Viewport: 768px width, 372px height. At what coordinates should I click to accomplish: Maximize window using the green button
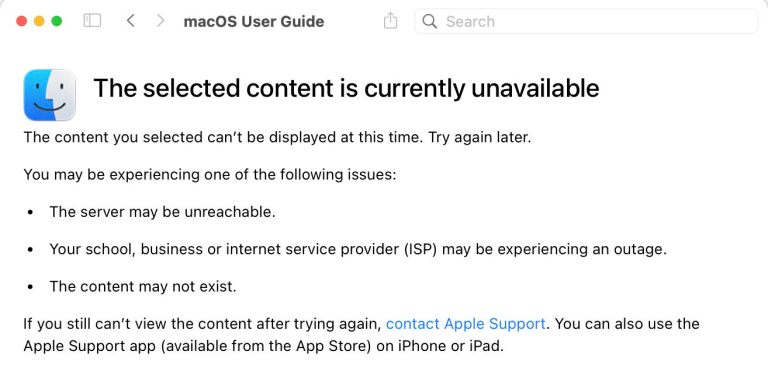click(x=57, y=21)
